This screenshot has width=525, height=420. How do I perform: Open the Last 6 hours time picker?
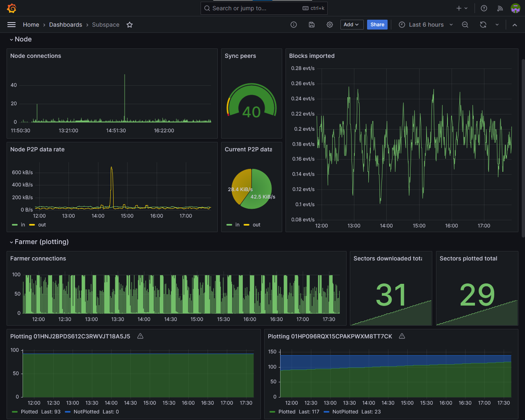(426, 25)
